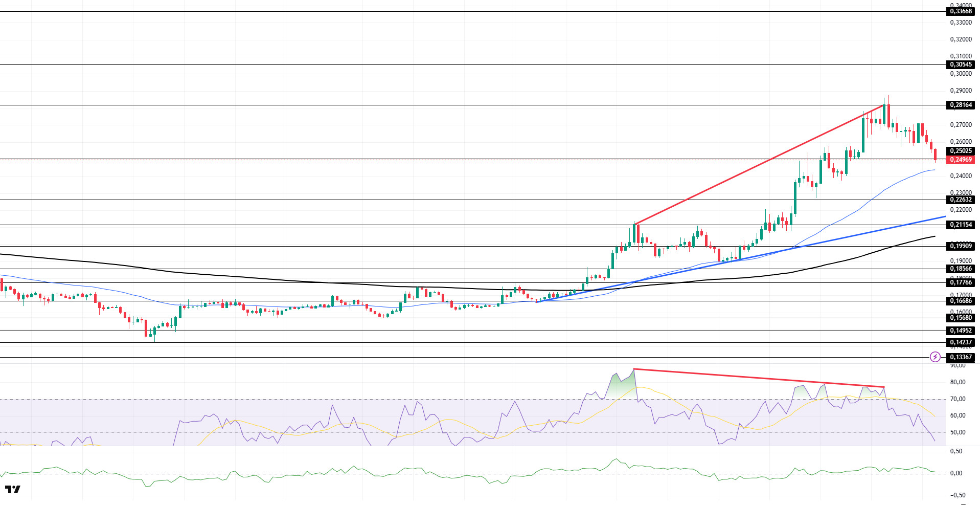980x505 pixels.
Task: Select the 0,21154 price level label
Action: point(961,225)
